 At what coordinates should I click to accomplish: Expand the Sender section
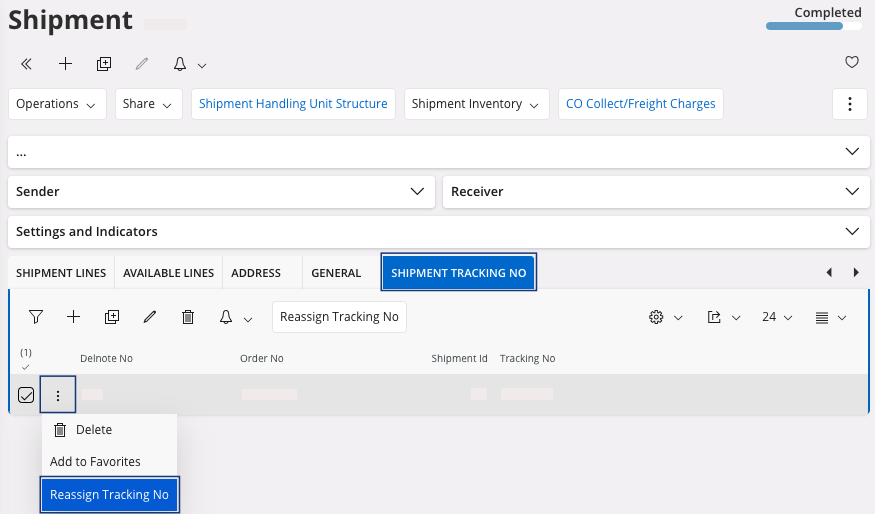(x=221, y=191)
